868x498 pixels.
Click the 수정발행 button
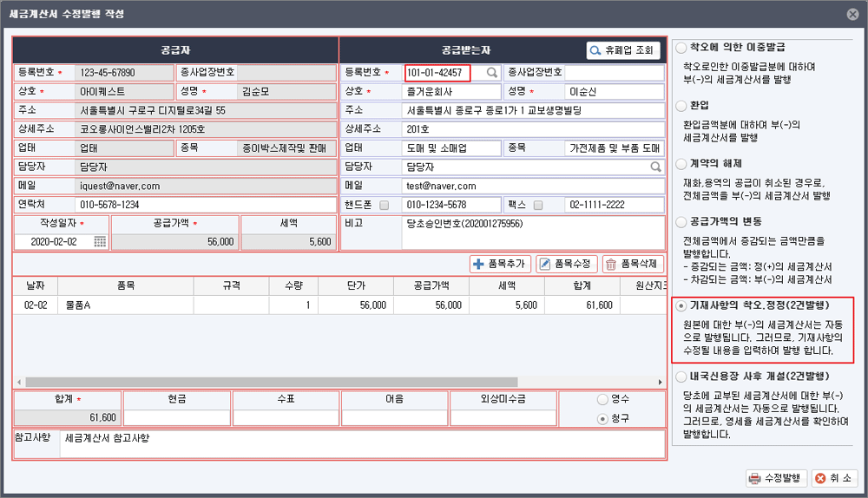point(776,478)
